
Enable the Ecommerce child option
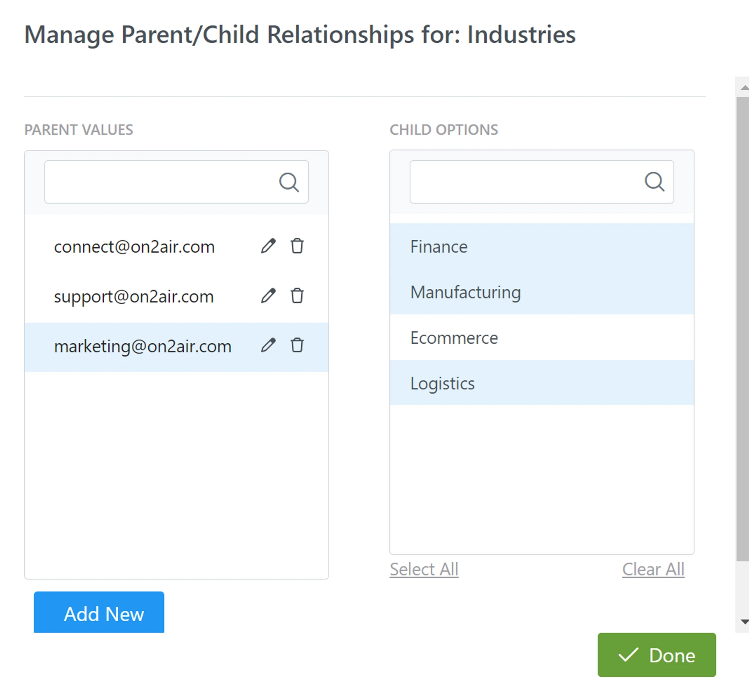[541, 338]
